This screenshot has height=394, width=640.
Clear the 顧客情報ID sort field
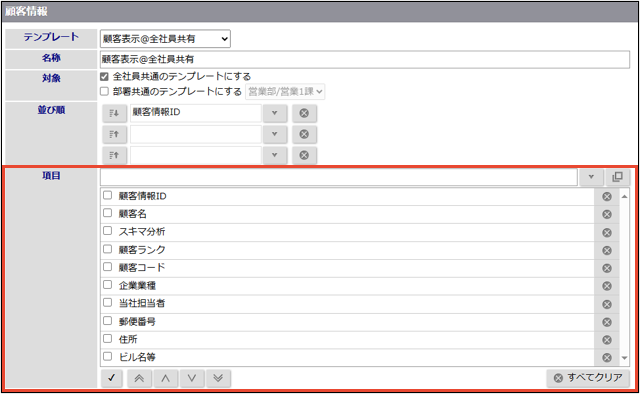304,113
